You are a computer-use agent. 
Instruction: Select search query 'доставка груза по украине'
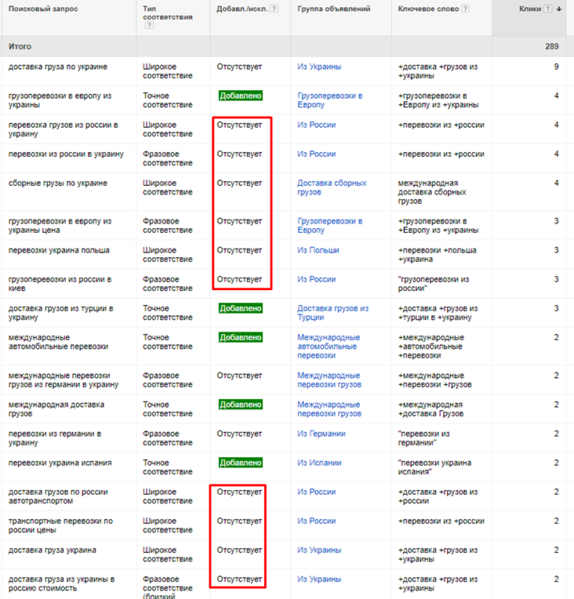click(58, 67)
